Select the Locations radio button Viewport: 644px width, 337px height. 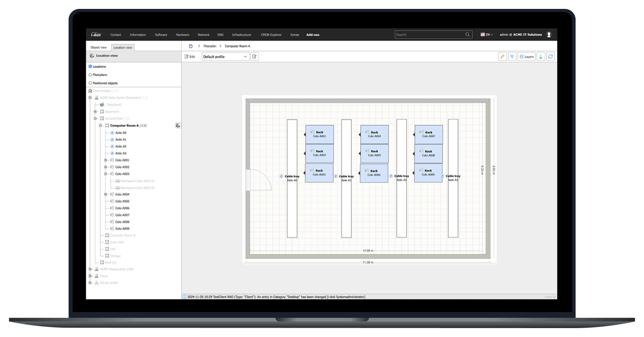tap(90, 67)
